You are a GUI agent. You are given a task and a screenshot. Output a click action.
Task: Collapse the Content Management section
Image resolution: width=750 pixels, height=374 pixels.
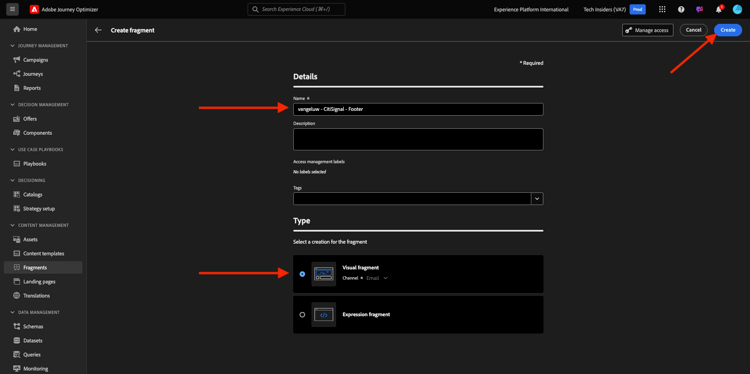(x=12, y=225)
